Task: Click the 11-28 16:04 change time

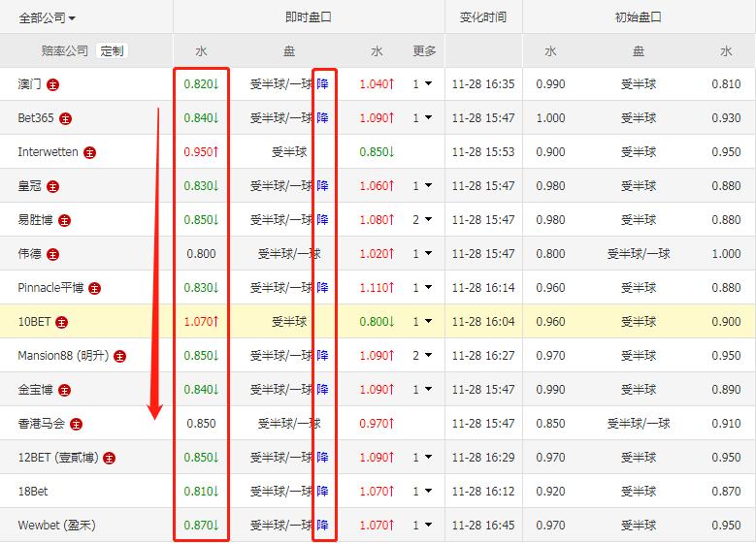Action: (x=483, y=322)
